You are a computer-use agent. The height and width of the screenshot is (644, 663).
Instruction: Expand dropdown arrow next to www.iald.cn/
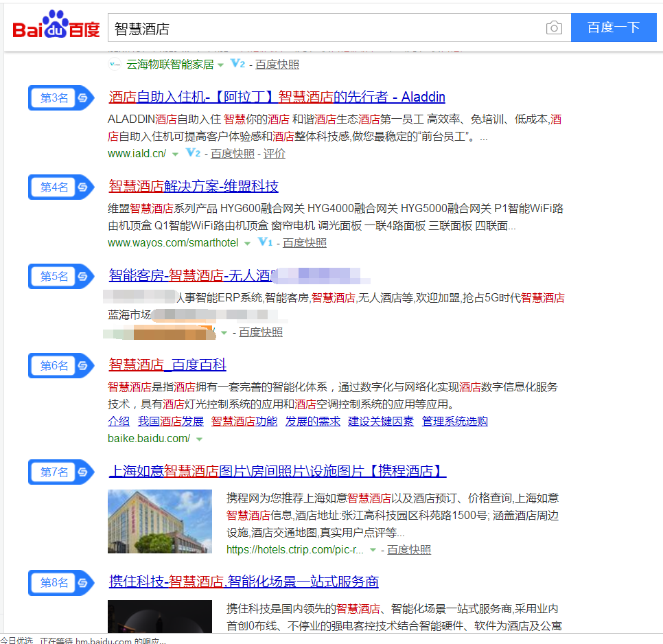175,154
